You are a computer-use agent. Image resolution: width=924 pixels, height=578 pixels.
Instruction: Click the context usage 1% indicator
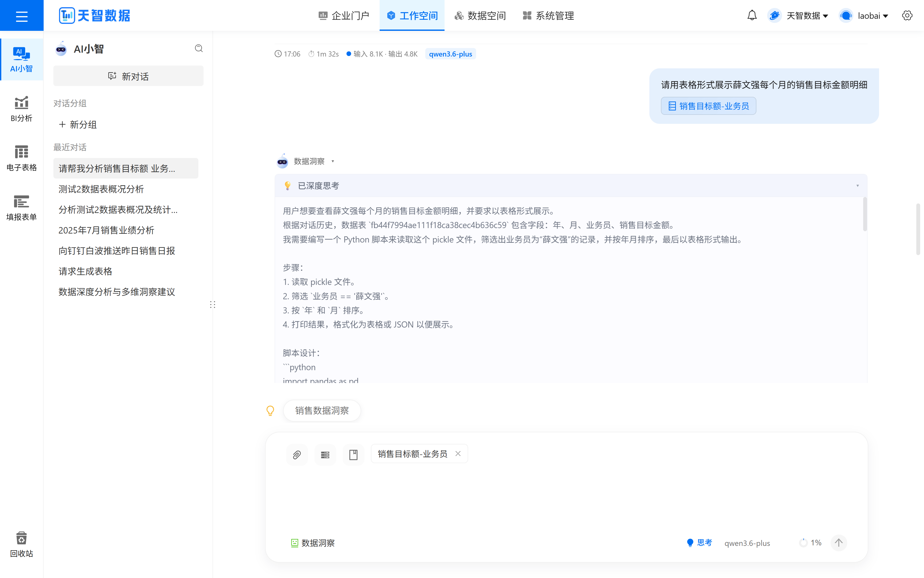click(810, 543)
